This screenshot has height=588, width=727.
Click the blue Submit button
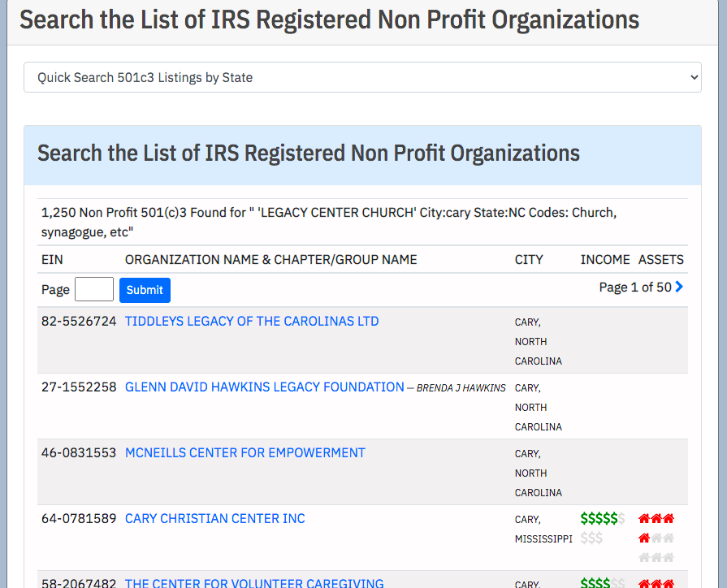(x=145, y=290)
